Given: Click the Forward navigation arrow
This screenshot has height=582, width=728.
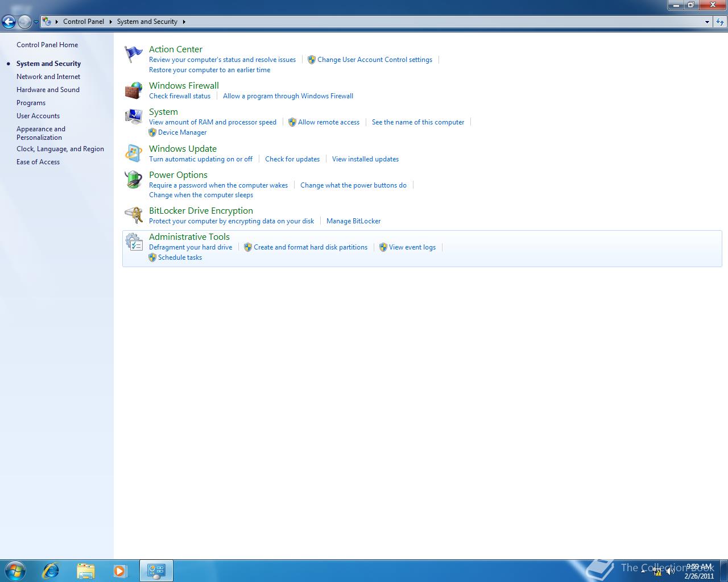Looking at the screenshot, I should (24, 22).
